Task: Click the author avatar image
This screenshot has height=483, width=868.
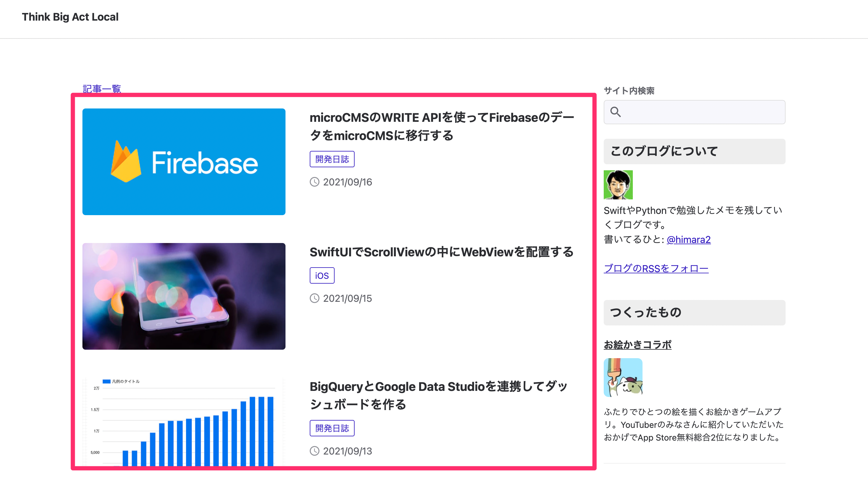Action: [x=618, y=185]
